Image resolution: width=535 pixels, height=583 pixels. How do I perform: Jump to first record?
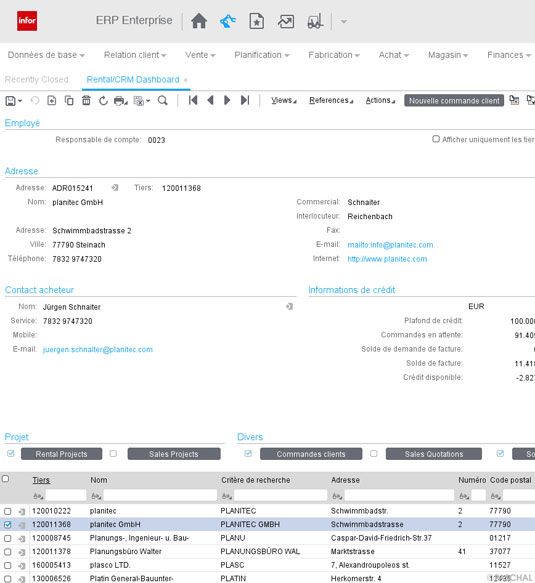point(193,100)
